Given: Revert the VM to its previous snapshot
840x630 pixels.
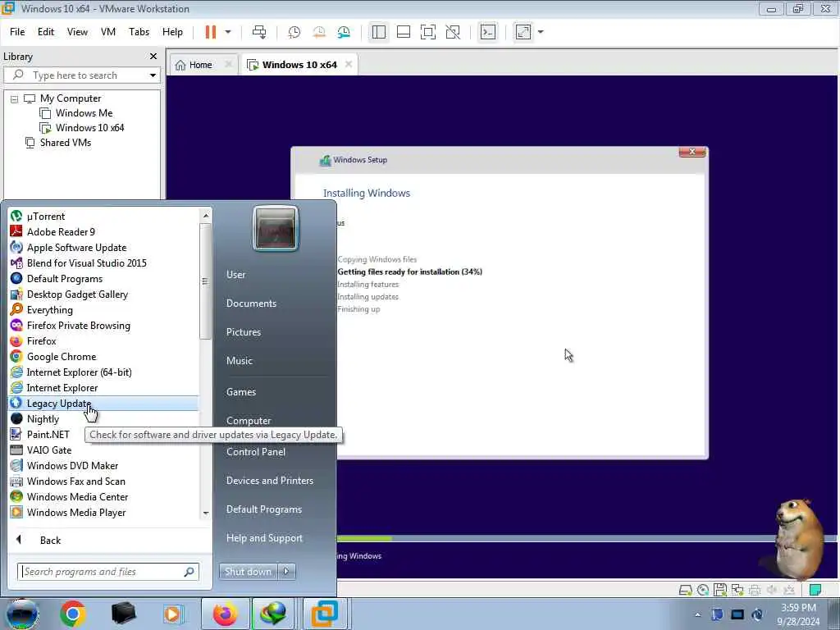Looking at the screenshot, I should coord(319,32).
